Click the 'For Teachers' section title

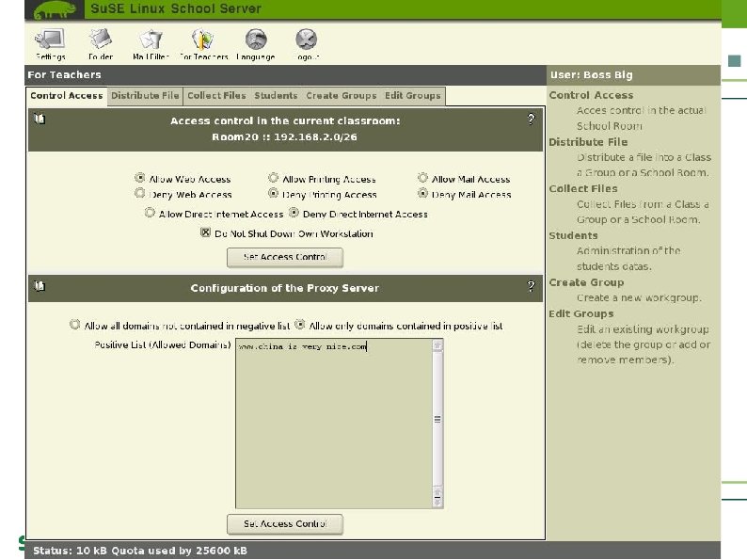64,75
